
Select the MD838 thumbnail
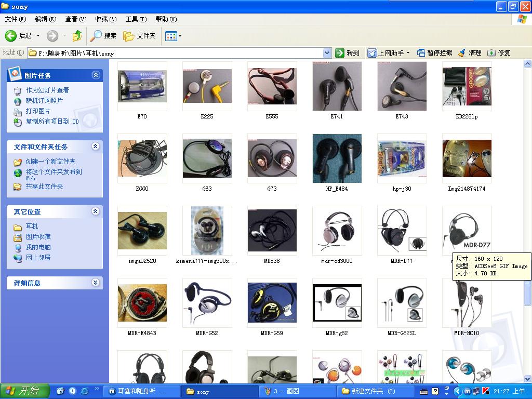272,231
